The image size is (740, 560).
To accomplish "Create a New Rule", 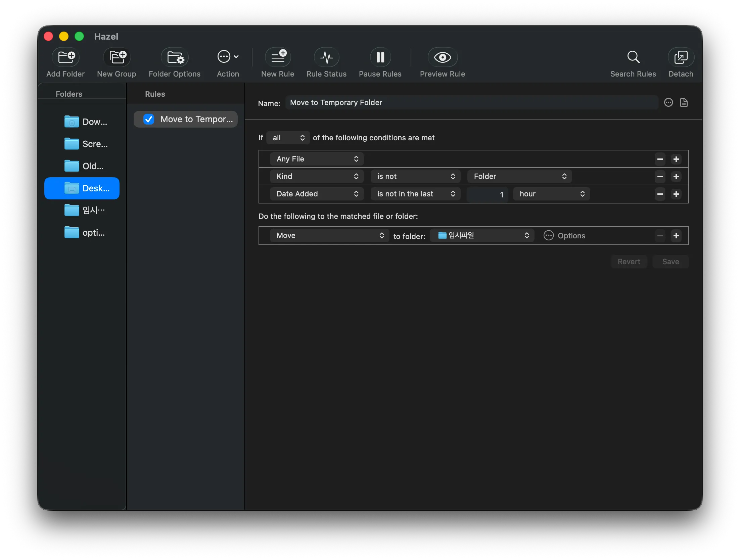I will pos(278,57).
